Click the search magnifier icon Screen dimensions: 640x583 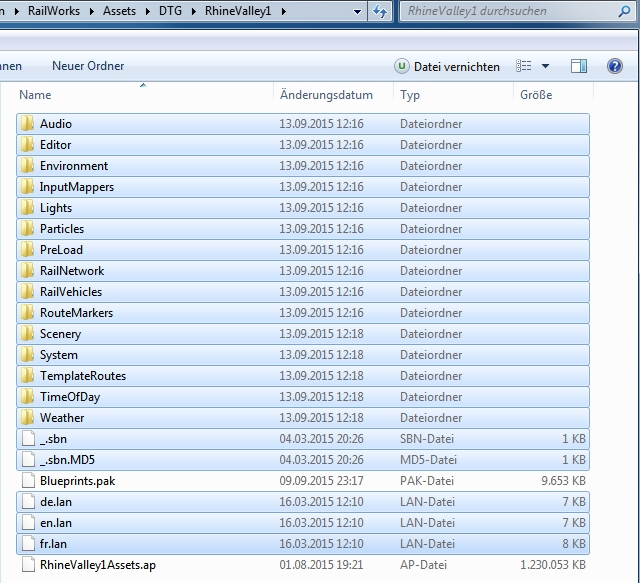(624, 11)
